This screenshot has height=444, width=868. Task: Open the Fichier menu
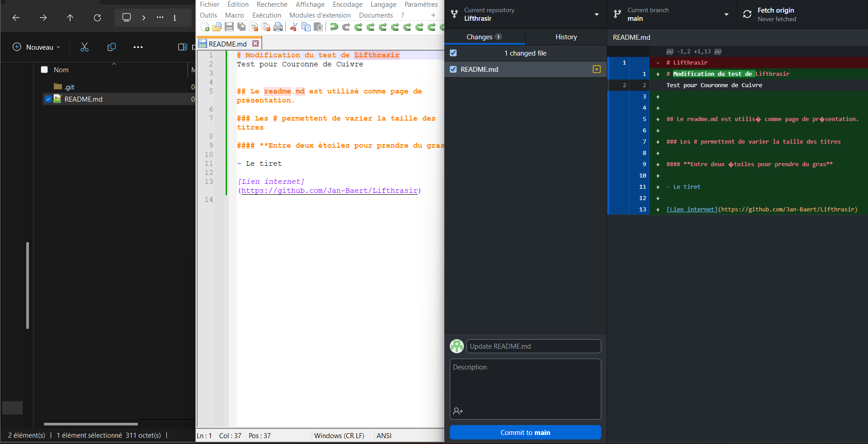point(209,5)
